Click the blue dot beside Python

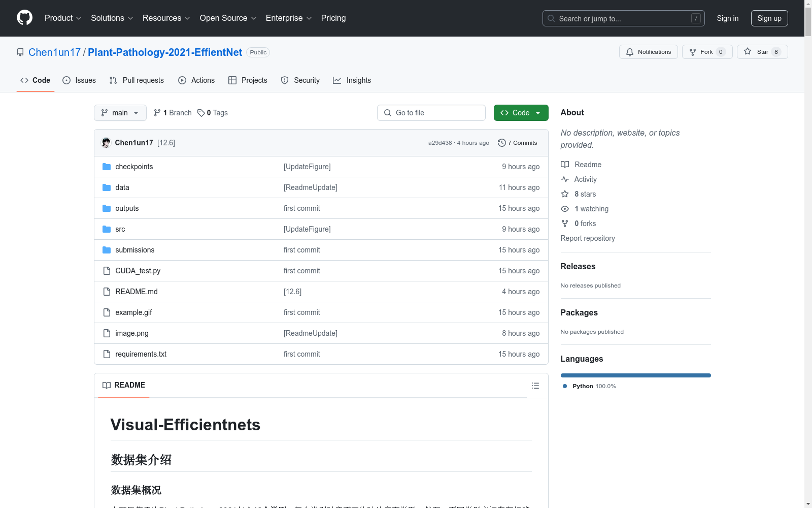point(565,386)
